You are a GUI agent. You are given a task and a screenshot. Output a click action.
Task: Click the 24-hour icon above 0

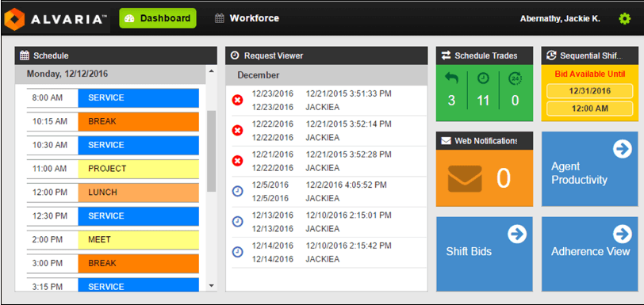[515, 78]
